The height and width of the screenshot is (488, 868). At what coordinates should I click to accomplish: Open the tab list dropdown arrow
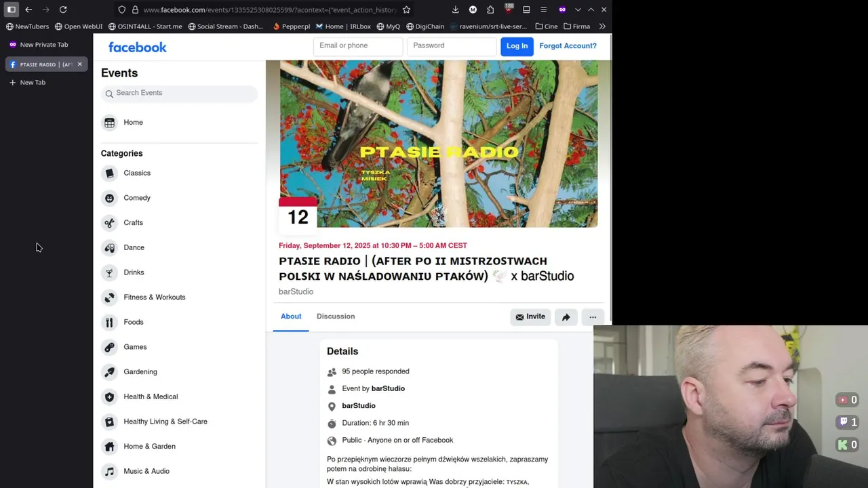(x=578, y=9)
